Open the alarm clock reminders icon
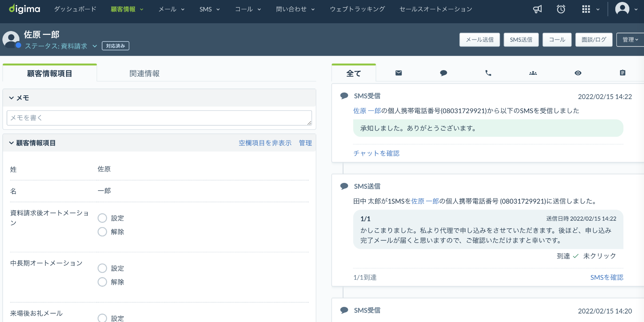Viewport: 644px width, 322px height. coord(561,9)
